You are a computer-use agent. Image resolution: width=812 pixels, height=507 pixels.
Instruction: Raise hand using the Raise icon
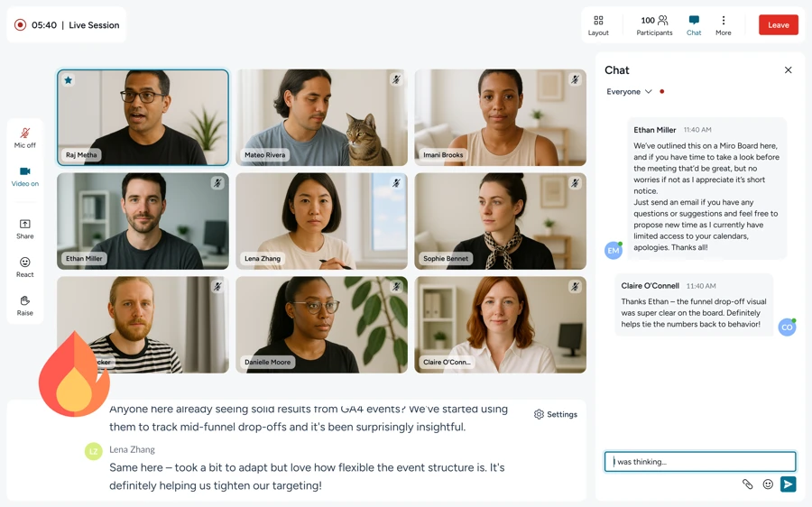[25, 305]
